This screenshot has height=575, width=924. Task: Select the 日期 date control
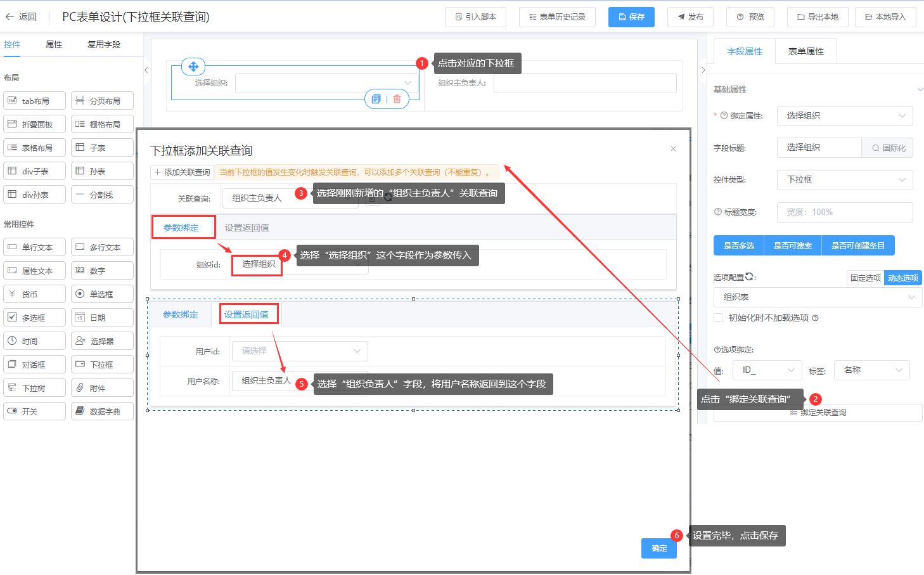(102, 318)
